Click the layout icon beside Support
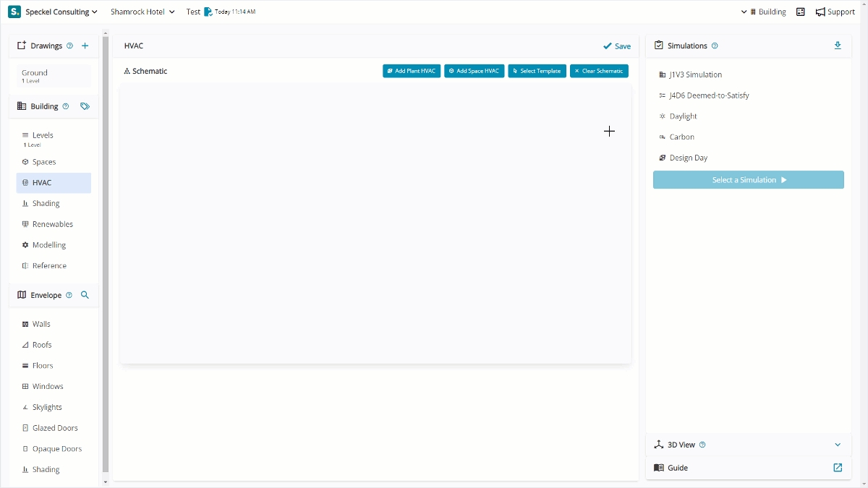Viewport: 868px width, 488px height. coord(800,12)
